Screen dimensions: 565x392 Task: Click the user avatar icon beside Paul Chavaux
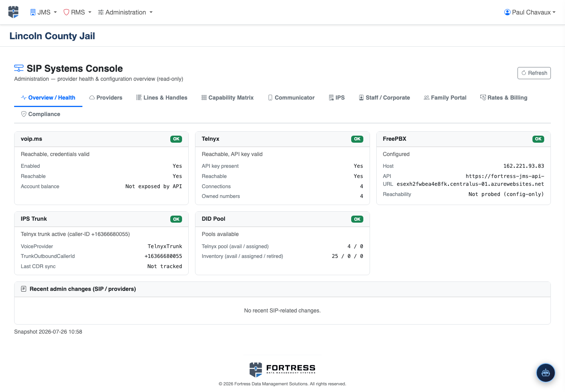coord(507,12)
